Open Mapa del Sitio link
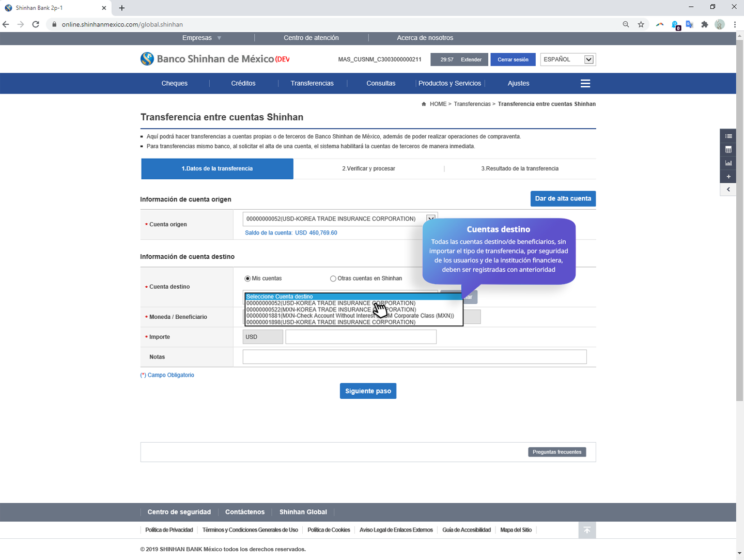 tap(516, 530)
